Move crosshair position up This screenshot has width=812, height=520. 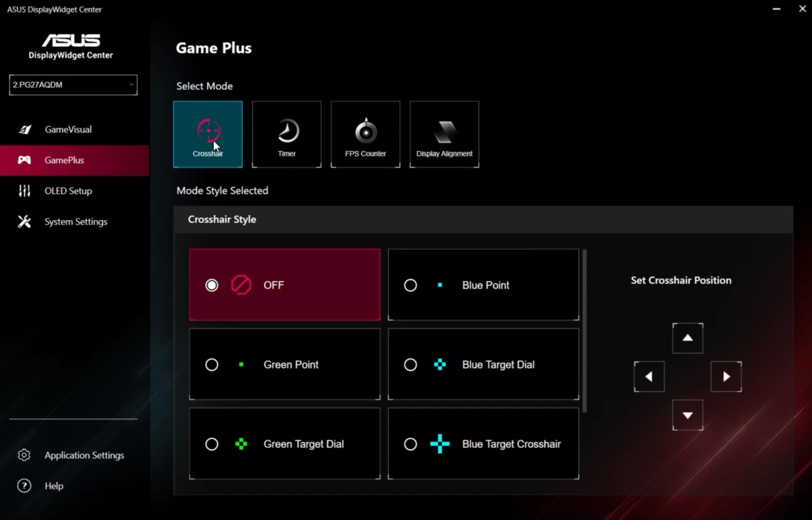(x=687, y=338)
